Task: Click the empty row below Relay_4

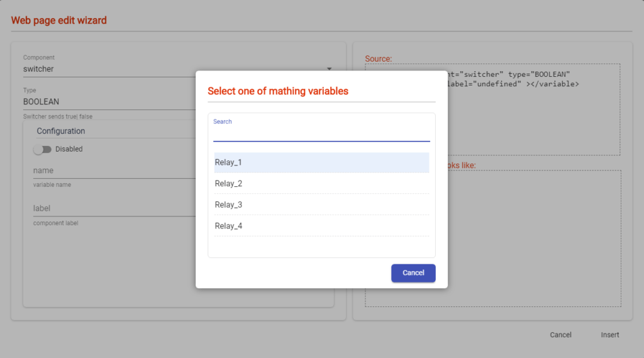Action: 321,246
